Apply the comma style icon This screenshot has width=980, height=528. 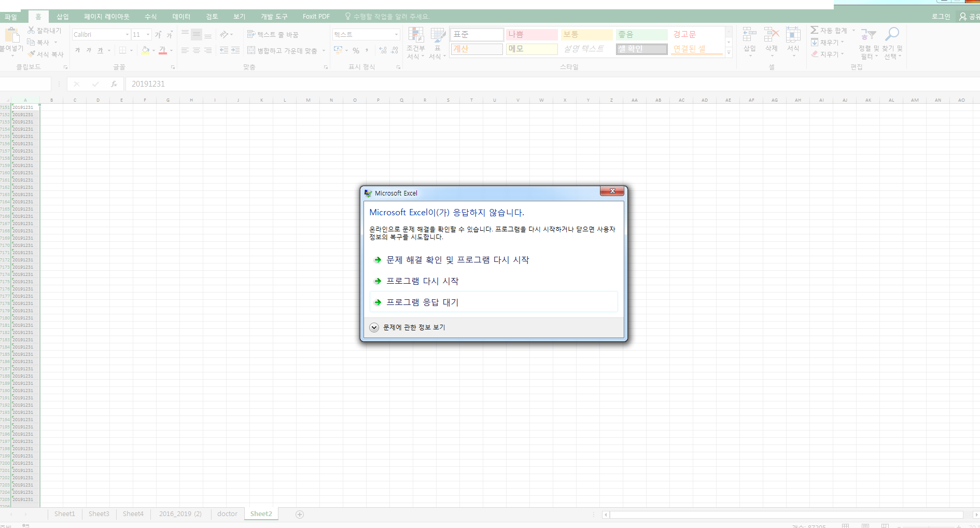[367, 50]
